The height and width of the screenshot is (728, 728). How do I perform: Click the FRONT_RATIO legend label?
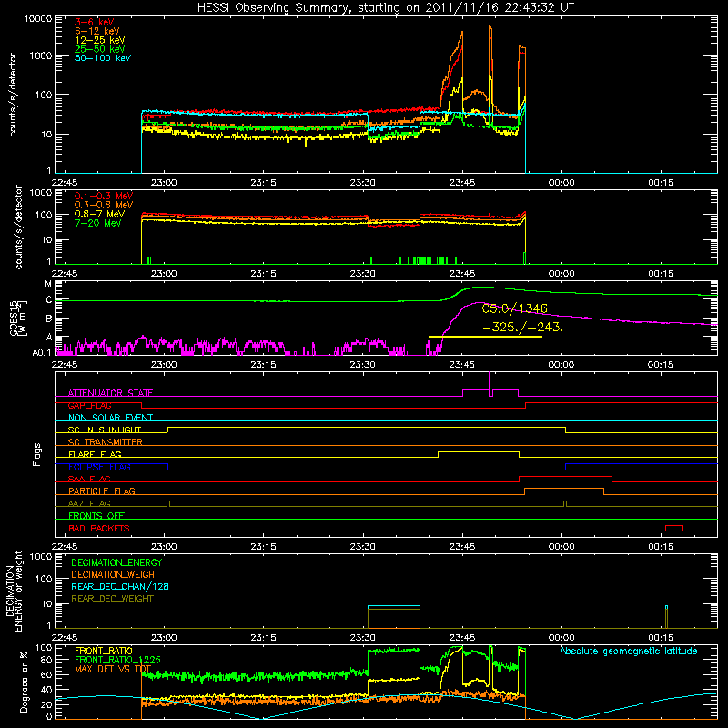tap(103, 651)
